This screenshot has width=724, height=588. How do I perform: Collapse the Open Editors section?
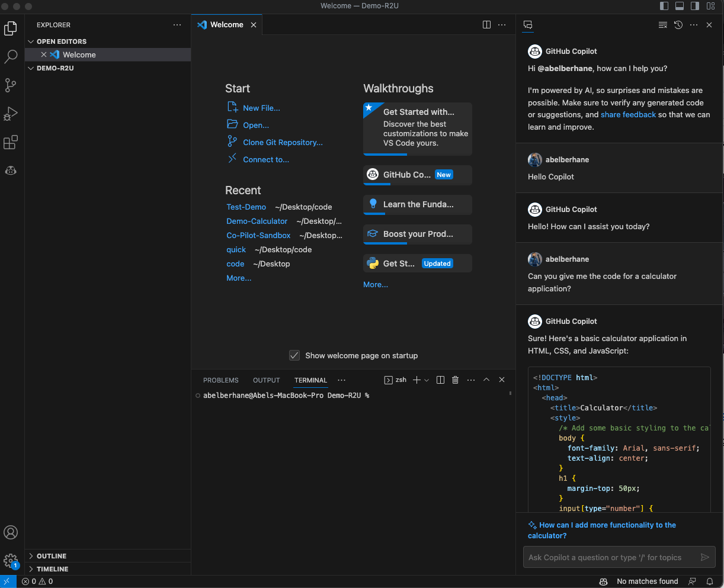[x=108, y=41]
